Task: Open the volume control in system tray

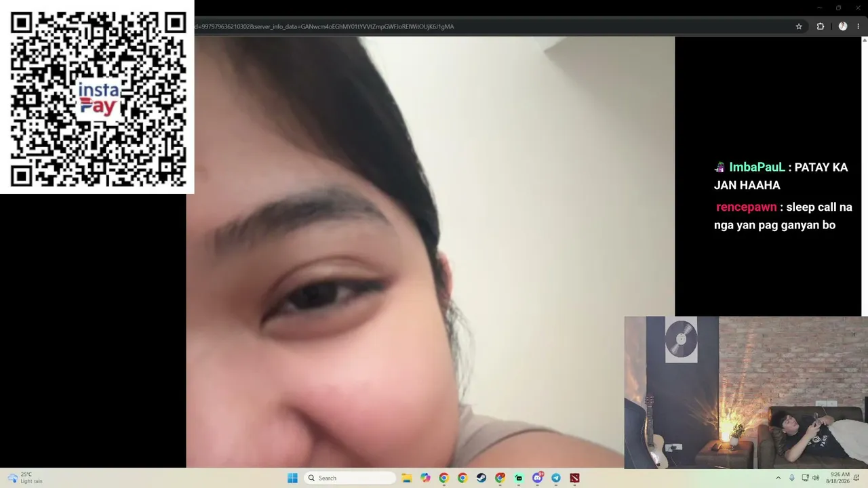Action: coord(815,478)
